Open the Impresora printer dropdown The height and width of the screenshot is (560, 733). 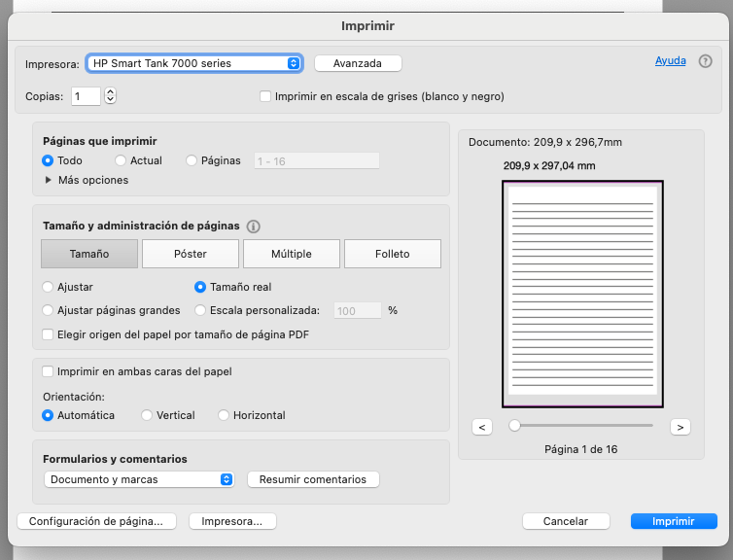click(x=194, y=63)
